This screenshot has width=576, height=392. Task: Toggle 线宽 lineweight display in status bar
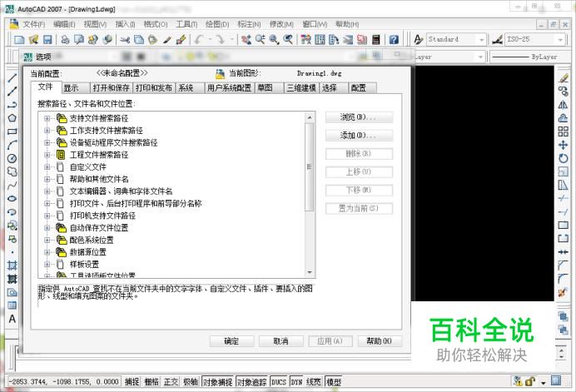click(313, 382)
